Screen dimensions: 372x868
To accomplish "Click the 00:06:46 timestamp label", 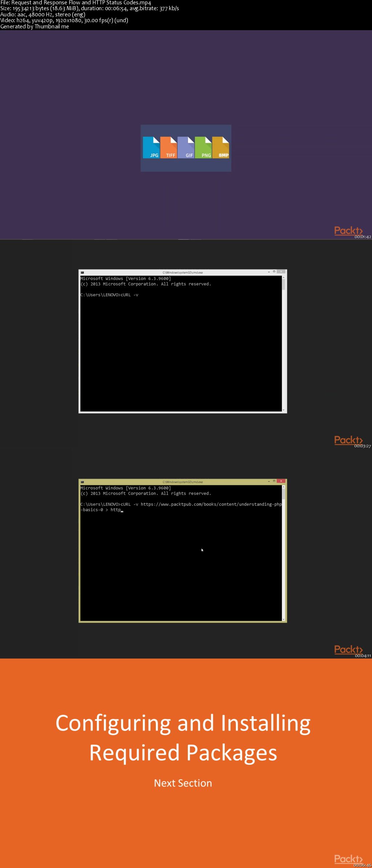I will tap(363, 865).
